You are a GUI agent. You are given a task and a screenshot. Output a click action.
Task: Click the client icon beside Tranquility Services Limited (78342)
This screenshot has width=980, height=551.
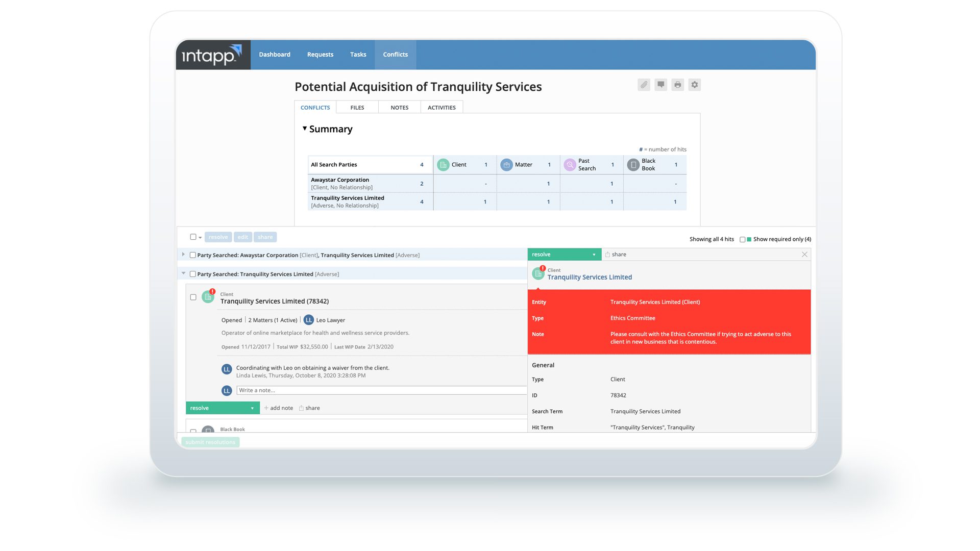208,297
